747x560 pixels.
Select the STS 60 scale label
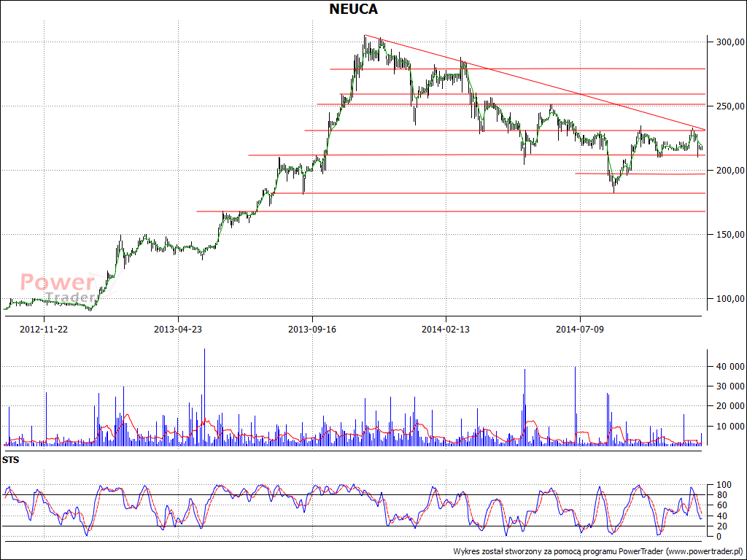[x=722, y=505]
